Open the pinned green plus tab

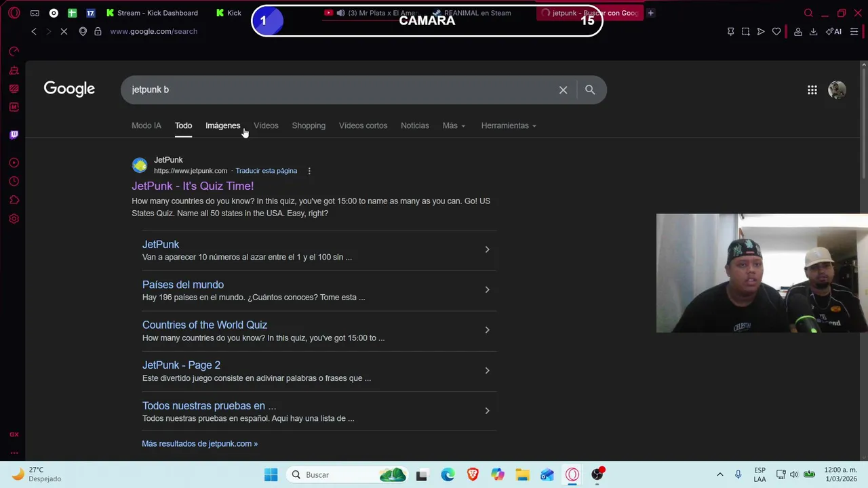72,13
